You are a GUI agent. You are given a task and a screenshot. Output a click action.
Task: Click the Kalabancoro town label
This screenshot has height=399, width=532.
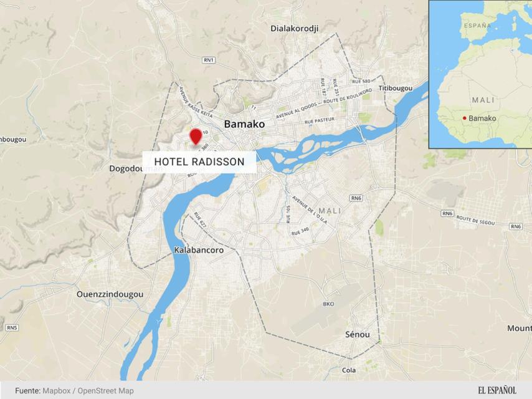click(199, 250)
